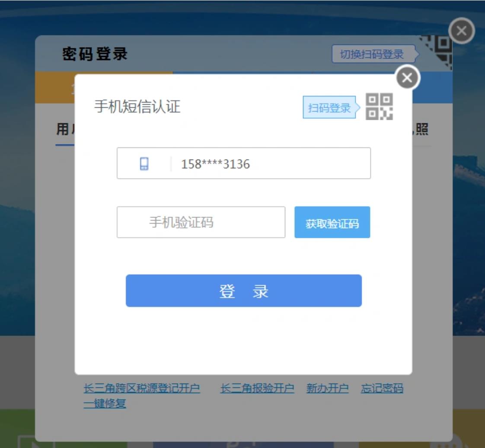This screenshot has height=448, width=485.
Task: Open the 长三角报验开户 link
Action: click(257, 388)
